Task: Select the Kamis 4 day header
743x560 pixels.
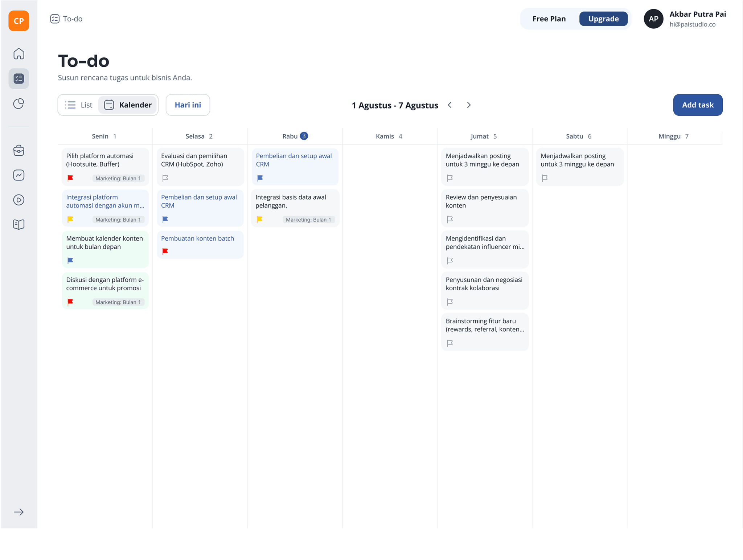Action: (389, 136)
